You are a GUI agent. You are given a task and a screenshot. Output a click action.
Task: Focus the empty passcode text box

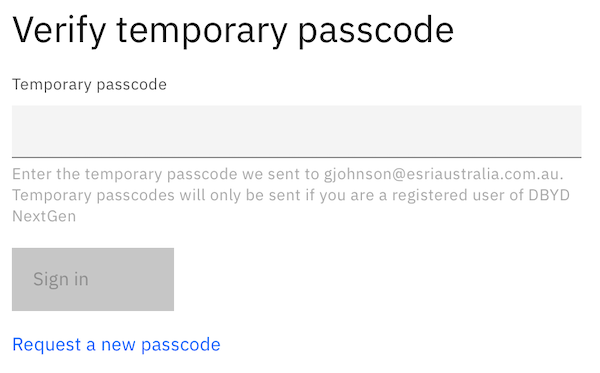[x=297, y=131]
